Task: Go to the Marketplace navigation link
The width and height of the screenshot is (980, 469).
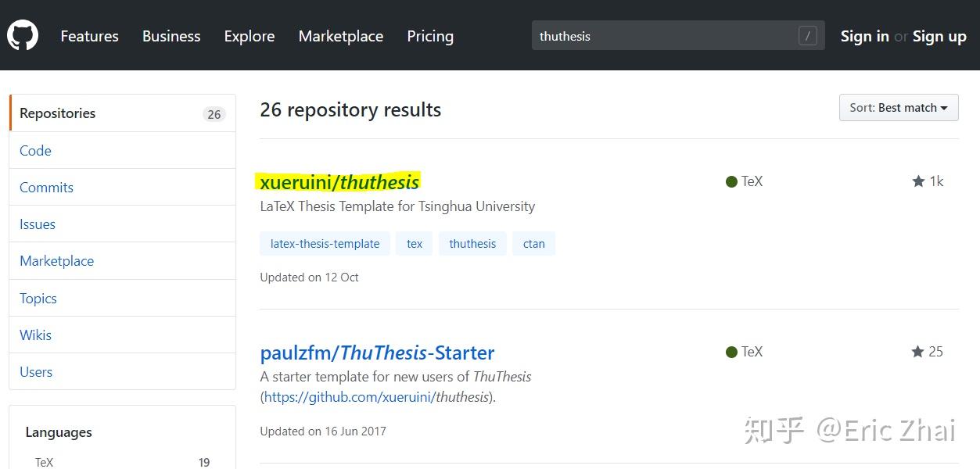Action: tap(341, 36)
